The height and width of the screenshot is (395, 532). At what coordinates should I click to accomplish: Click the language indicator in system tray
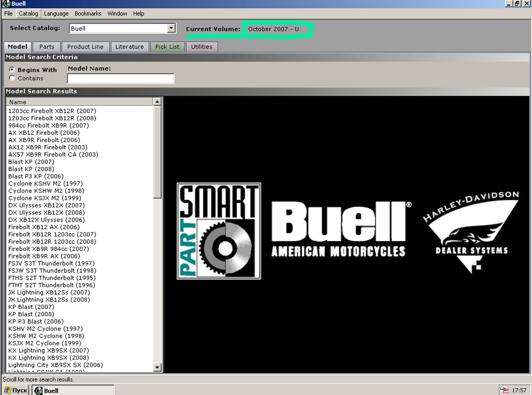click(504, 390)
